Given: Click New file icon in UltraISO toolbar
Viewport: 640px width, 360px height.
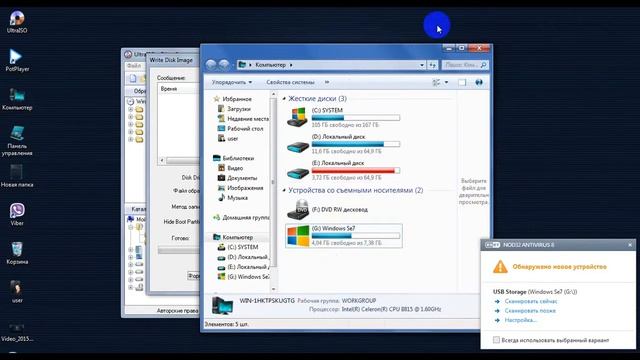Looking at the screenshot, I should [x=133, y=78].
